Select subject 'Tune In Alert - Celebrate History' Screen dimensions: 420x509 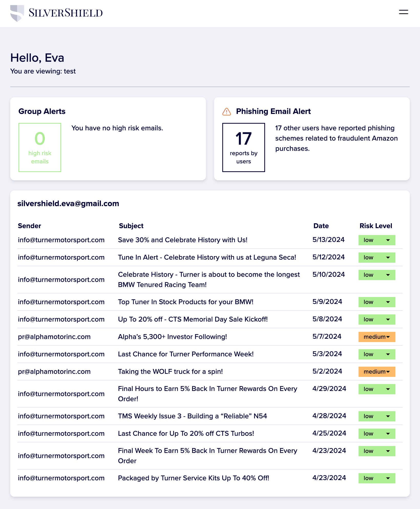(x=207, y=257)
